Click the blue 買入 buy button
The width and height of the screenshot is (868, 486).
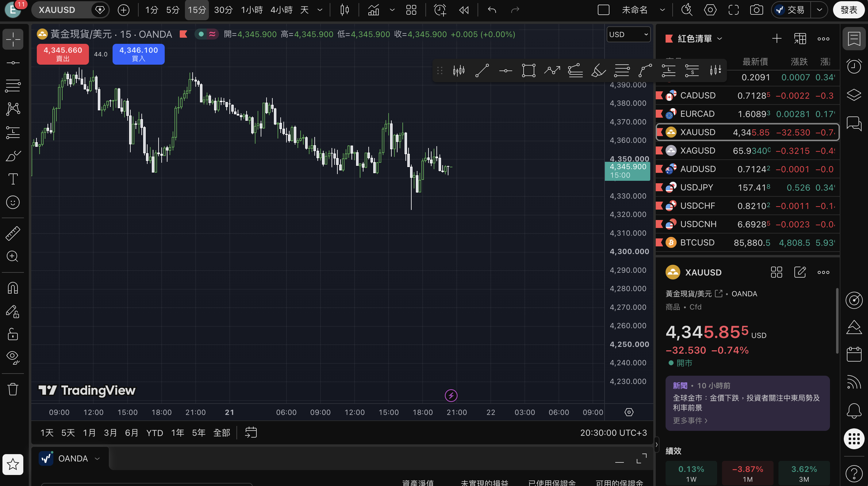tap(139, 54)
